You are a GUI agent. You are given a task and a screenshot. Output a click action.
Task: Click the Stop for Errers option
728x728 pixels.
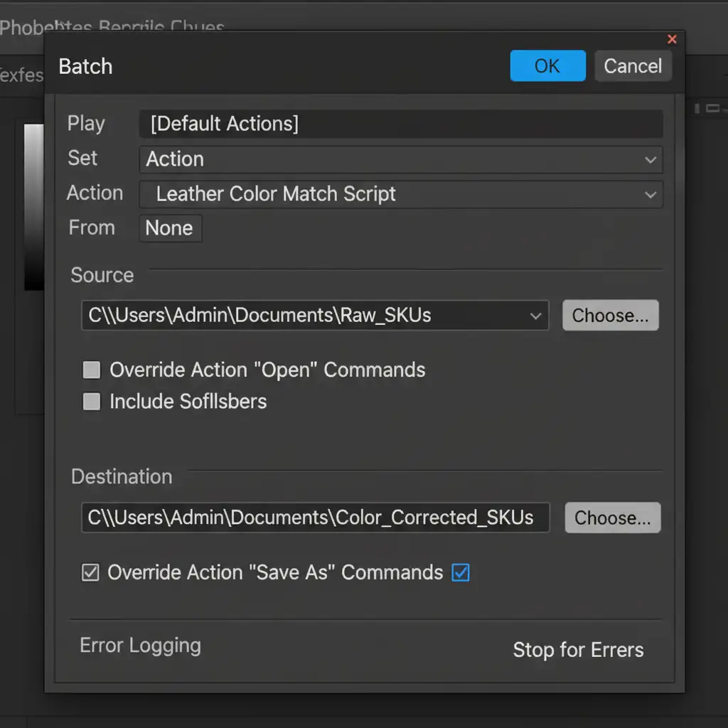(578, 650)
